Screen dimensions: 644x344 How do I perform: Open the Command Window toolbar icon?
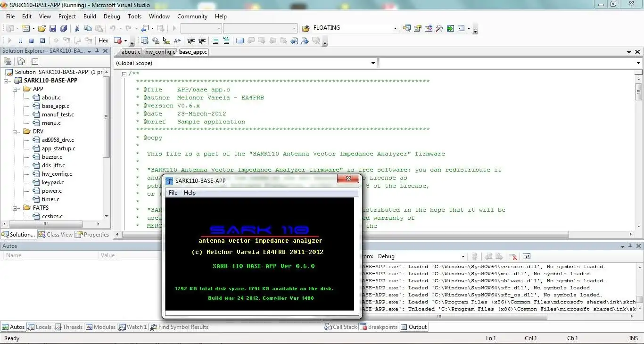tap(461, 28)
